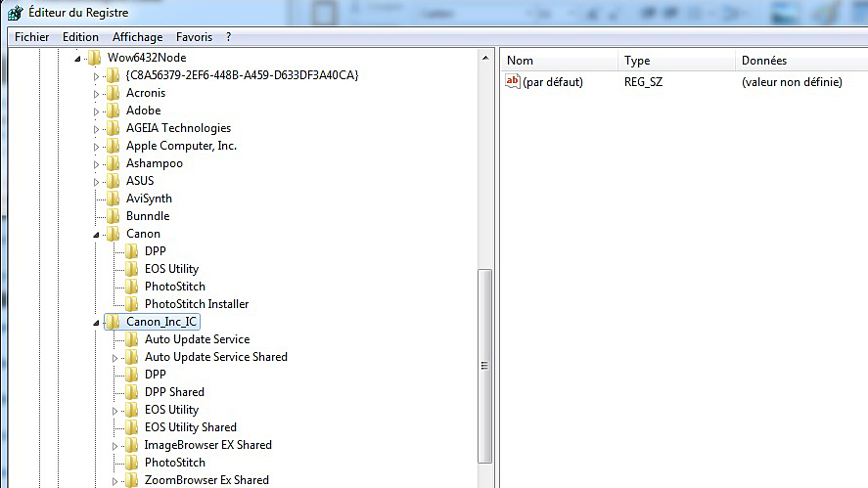Open the Fichier menu

(31, 37)
